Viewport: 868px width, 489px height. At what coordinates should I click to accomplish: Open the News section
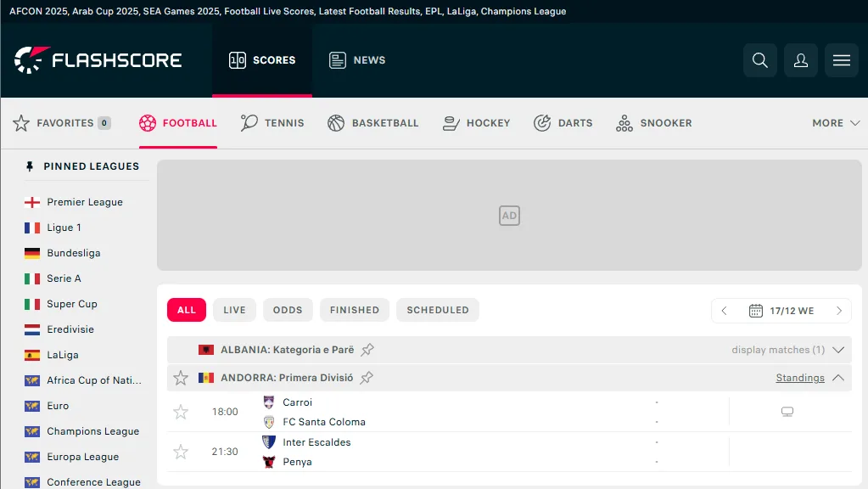click(x=357, y=60)
